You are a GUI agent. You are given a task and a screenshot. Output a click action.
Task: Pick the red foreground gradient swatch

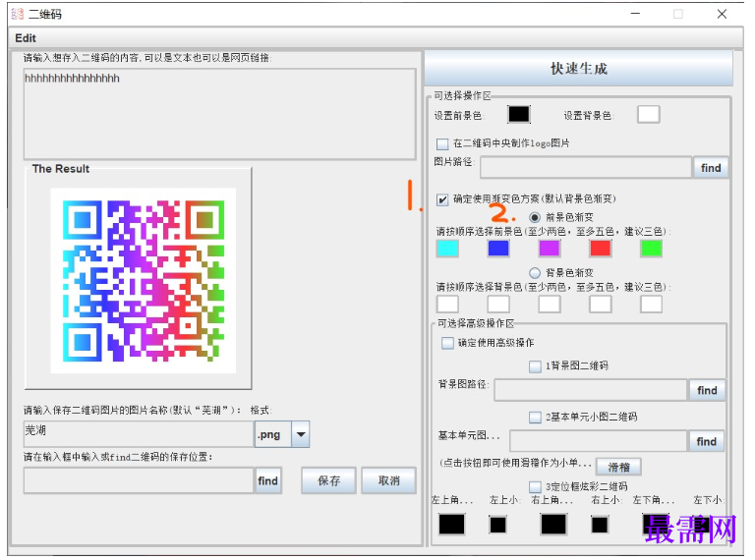coord(601,249)
